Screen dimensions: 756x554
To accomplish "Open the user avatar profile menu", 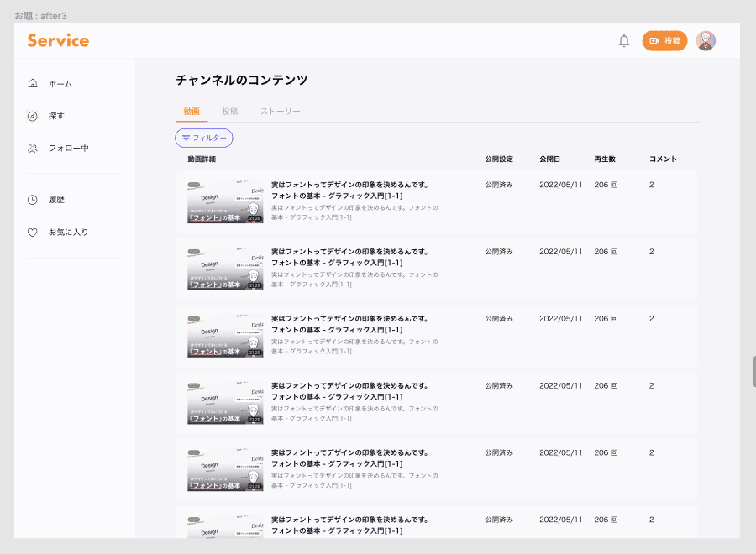I will pyautogui.click(x=706, y=41).
